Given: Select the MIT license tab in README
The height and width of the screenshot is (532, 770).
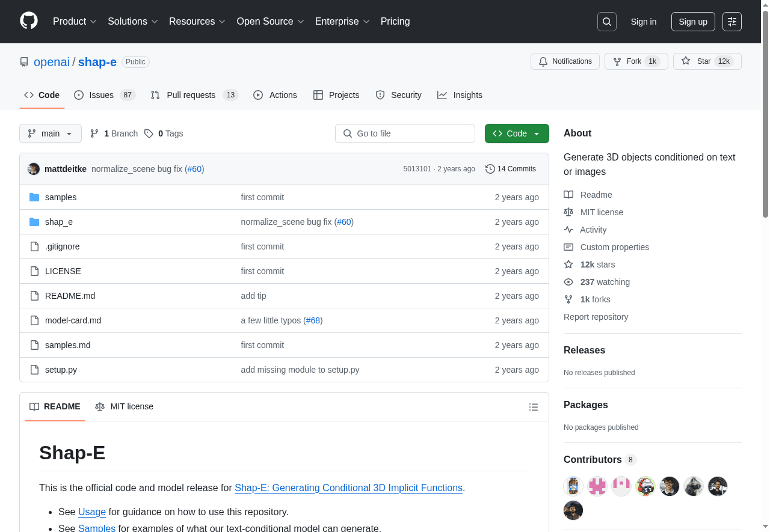Looking at the screenshot, I should coord(125,406).
